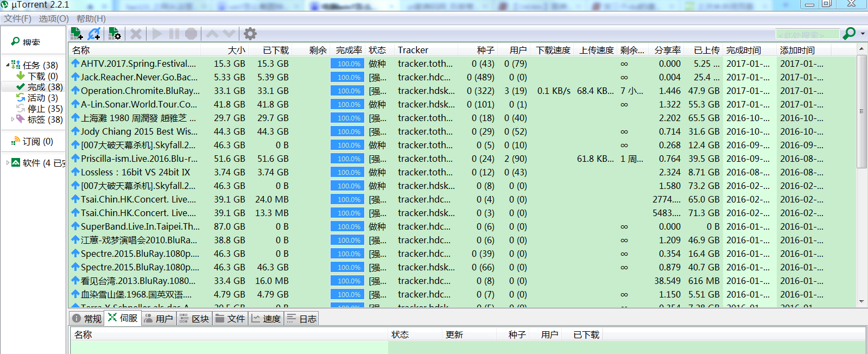Click the 68.4 KB upload speed cell
Screen dimensions: 868x354
tap(595, 91)
